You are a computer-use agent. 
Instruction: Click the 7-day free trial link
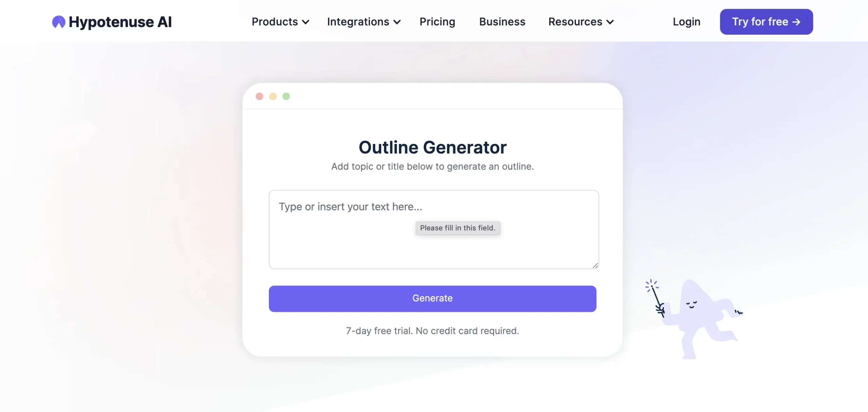click(x=432, y=330)
